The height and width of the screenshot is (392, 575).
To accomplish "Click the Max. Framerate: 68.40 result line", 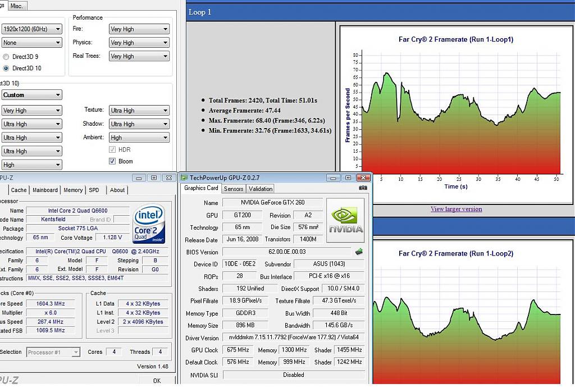I will [x=267, y=120].
